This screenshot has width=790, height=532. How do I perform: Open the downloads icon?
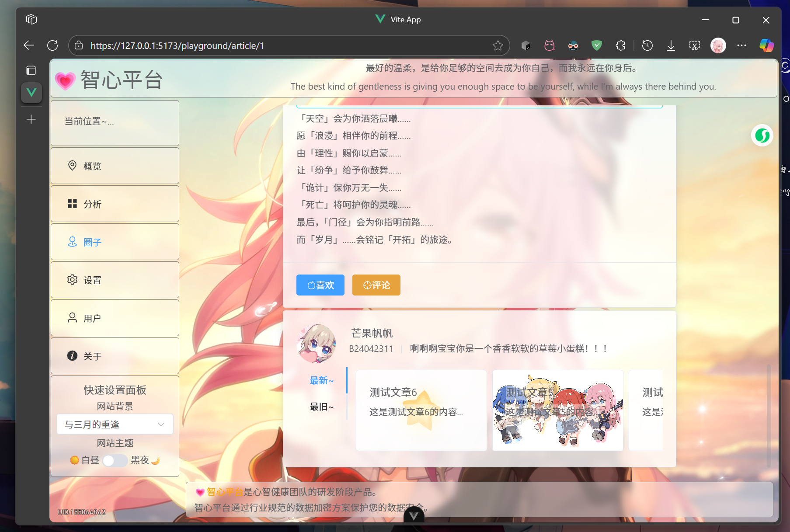[x=671, y=45]
